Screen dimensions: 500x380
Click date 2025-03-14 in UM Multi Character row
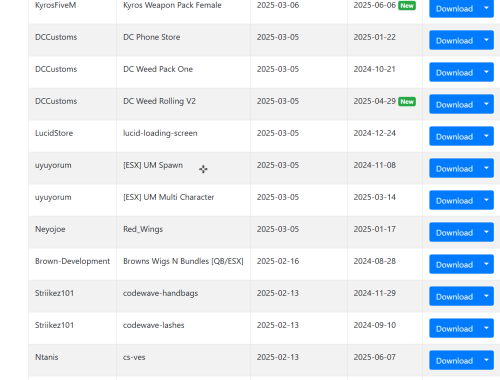click(x=375, y=197)
